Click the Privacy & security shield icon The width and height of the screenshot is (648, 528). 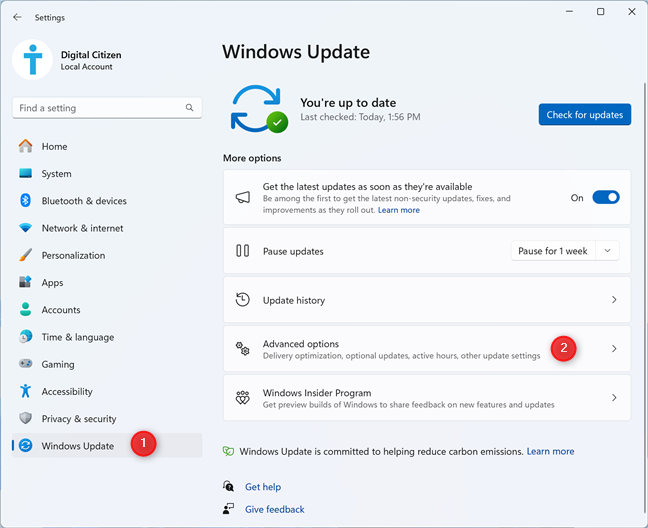click(26, 418)
